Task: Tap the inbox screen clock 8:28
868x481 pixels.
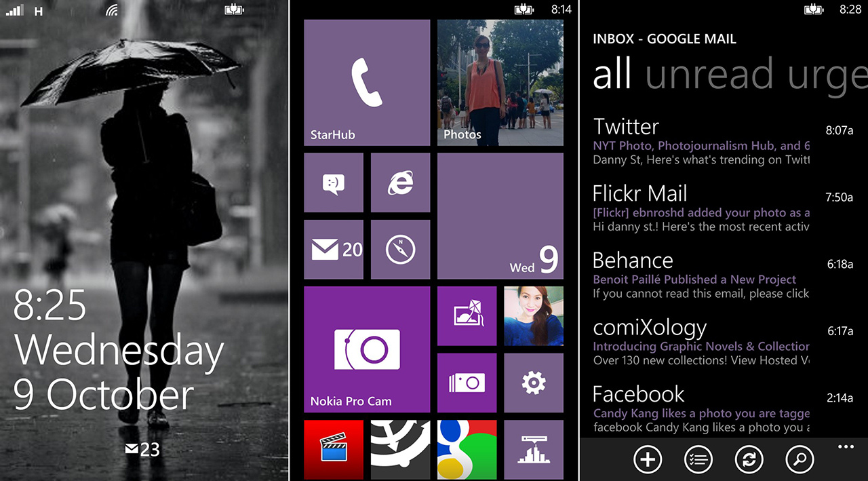Action: (x=850, y=10)
